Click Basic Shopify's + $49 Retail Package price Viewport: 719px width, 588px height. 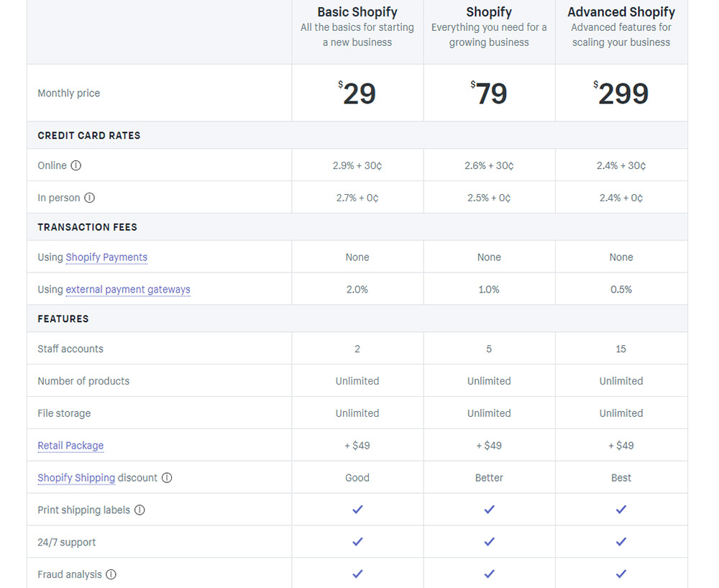tap(357, 446)
